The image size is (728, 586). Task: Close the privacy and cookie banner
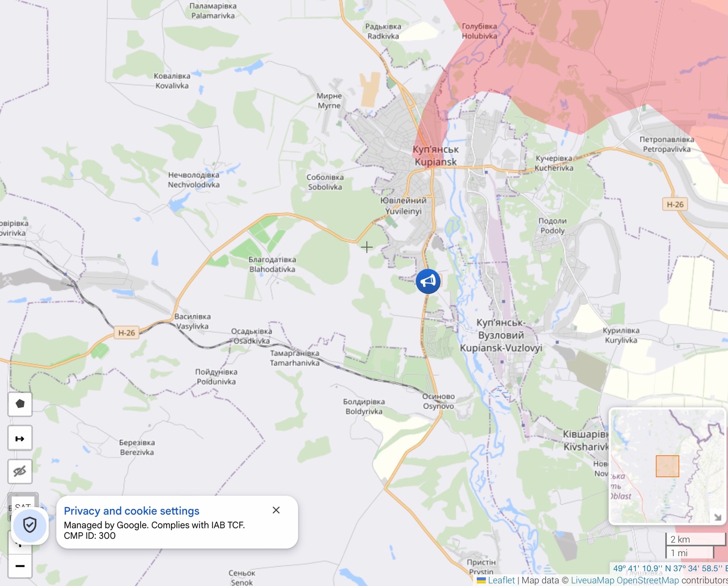point(276,510)
